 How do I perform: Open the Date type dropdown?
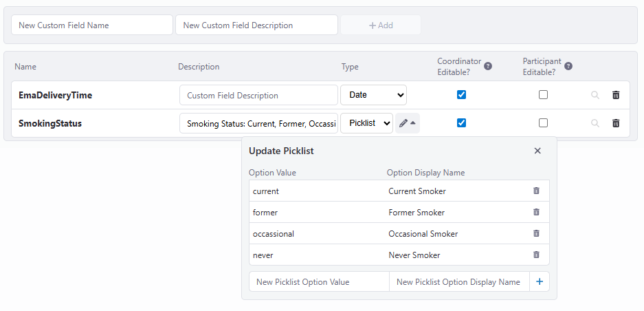coord(373,95)
